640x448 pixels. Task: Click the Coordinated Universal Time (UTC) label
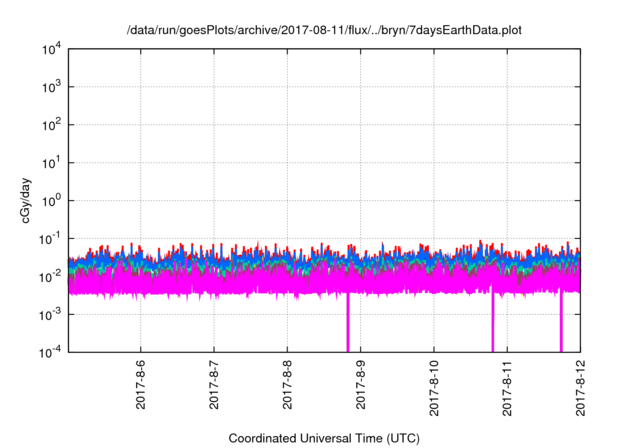[324, 438]
